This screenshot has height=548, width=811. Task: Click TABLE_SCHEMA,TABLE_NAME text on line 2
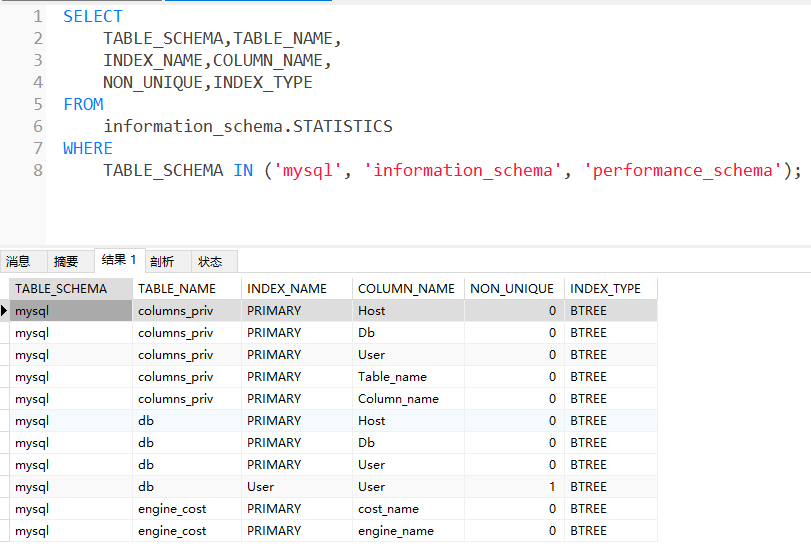click(222, 39)
